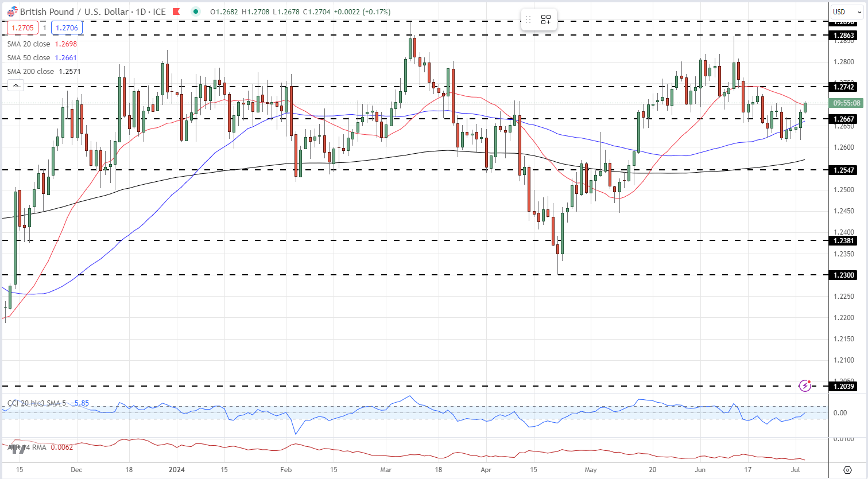Click the change value +0.0022 (+0.17%)
The height and width of the screenshot is (479, 868).
click(x=362, y=11)
